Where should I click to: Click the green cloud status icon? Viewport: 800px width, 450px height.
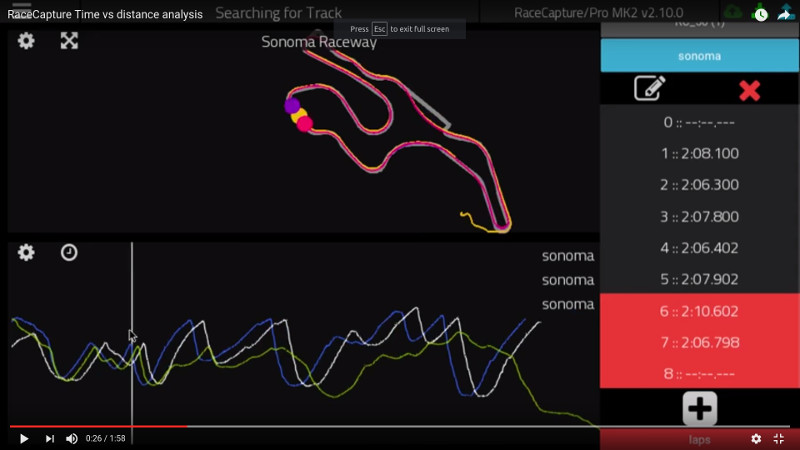(x=733, y=12)
